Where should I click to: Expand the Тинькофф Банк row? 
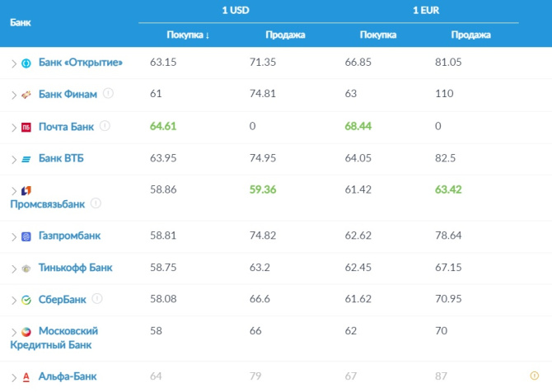click(14, 268)
